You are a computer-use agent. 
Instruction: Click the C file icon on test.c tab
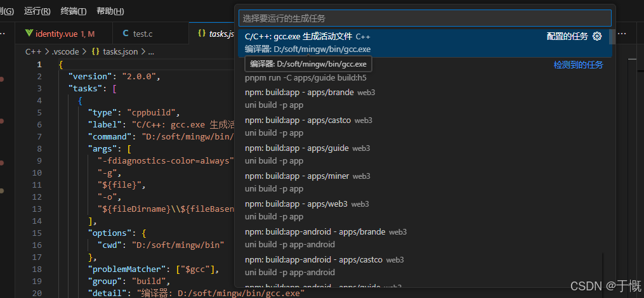click(126, 34)
